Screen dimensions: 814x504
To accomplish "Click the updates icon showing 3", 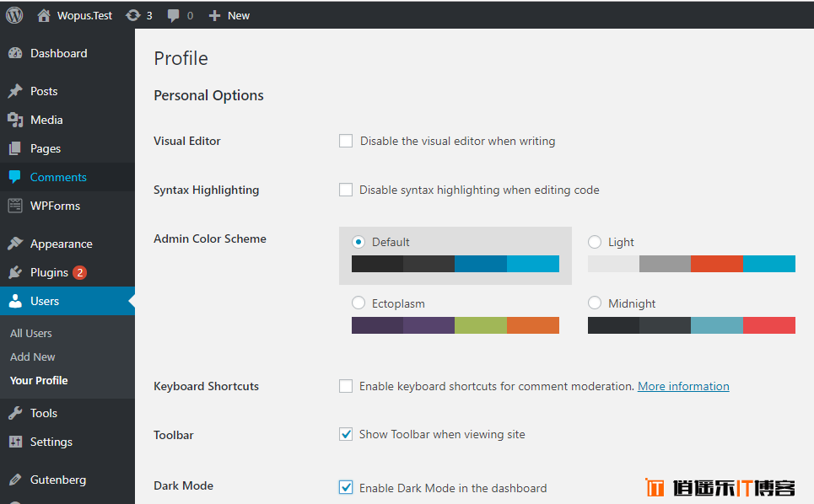I will 133,15.
